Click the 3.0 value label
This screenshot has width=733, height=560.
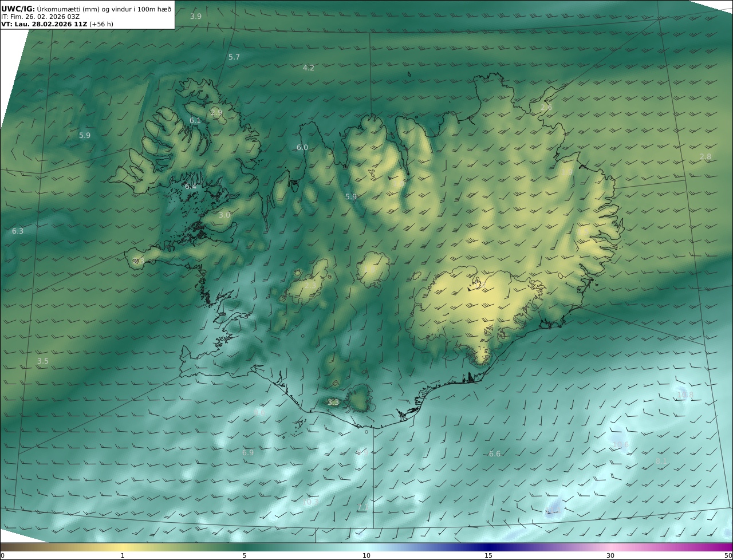[224, 215]
